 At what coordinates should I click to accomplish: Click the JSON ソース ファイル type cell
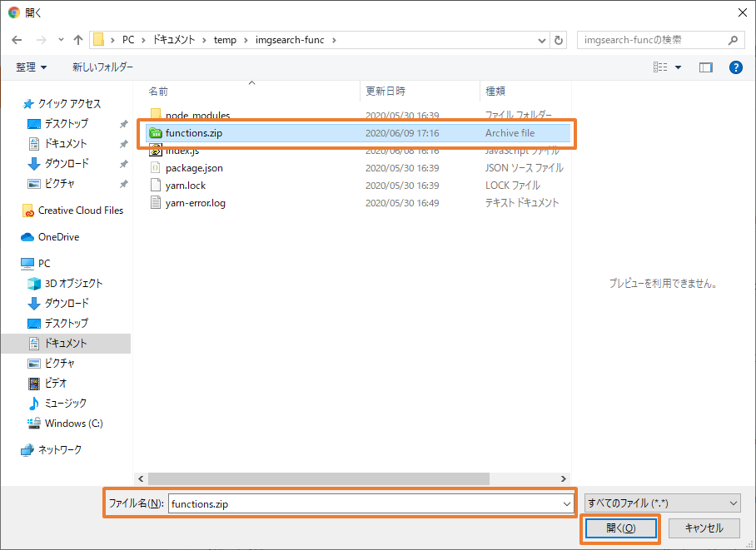[x=524, y=168]
